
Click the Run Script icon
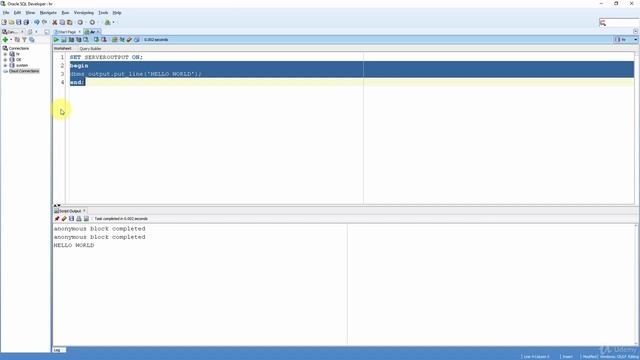pos(64,40)
